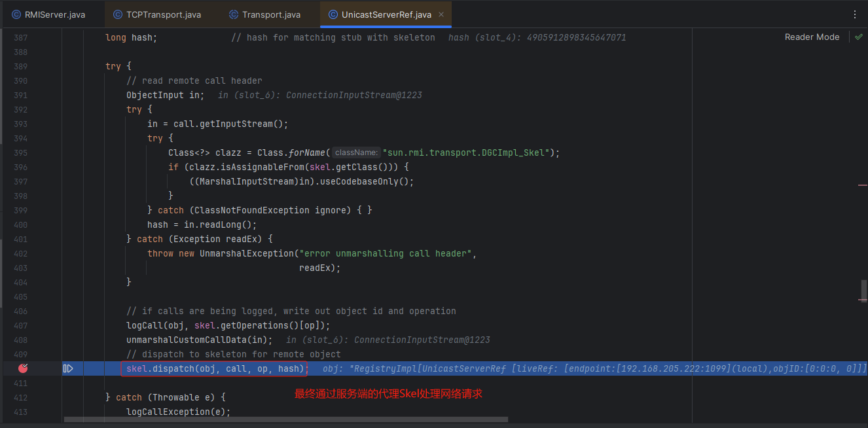The width and height of the screenshot is (868, 428).
Task: Click the inline hash (slot_4) debug value
Action: 537,37
